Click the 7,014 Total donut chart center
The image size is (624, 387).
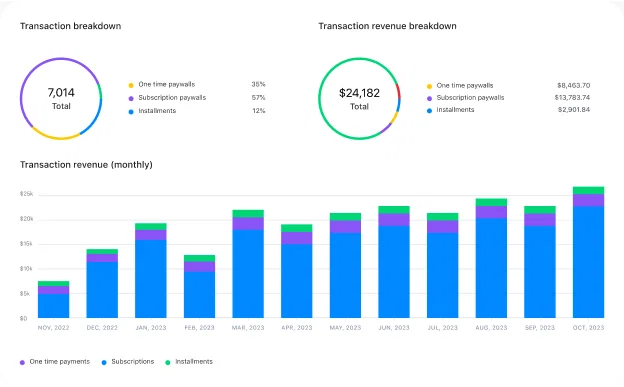coord(61,98)
